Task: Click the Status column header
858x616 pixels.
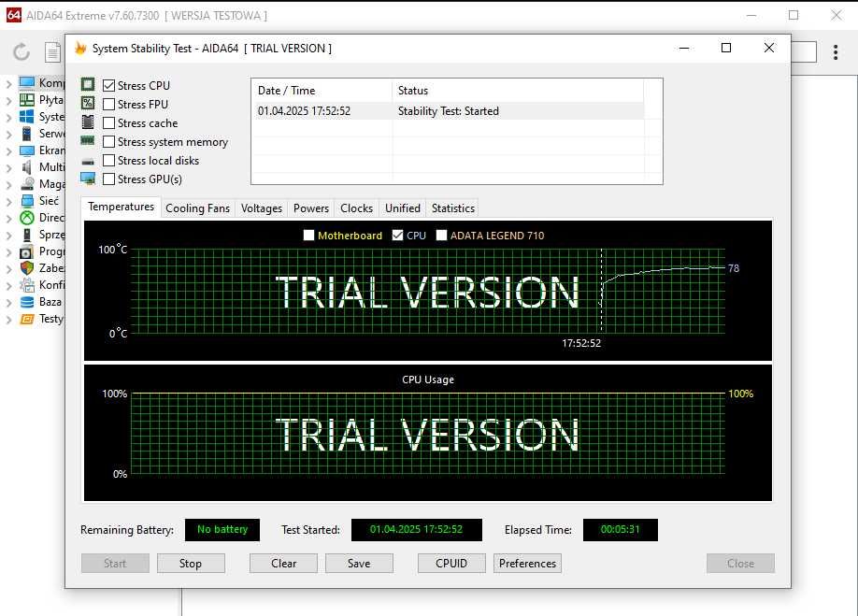Action: coord(518,91)
